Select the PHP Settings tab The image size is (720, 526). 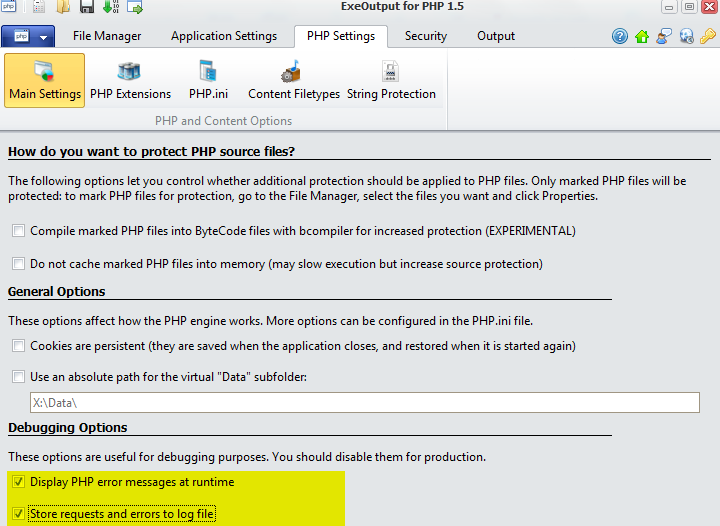[341, 36]
